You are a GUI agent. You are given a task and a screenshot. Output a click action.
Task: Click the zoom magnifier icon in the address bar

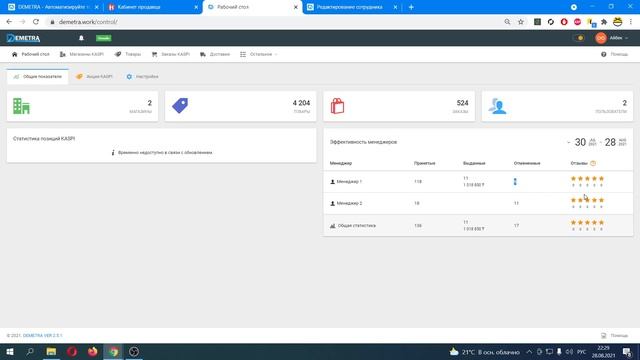pyautogui.click(x=507, y=22)
